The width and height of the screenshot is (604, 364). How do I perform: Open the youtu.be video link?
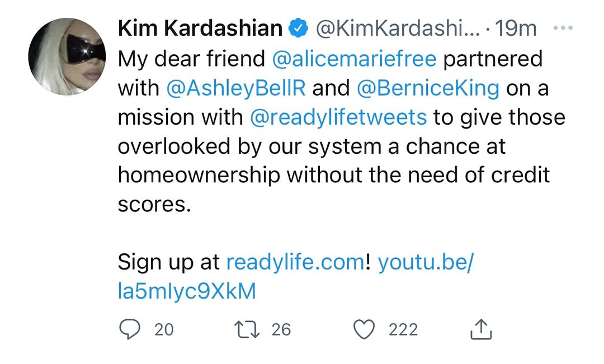pyautogui.click(x=425, y=262)
